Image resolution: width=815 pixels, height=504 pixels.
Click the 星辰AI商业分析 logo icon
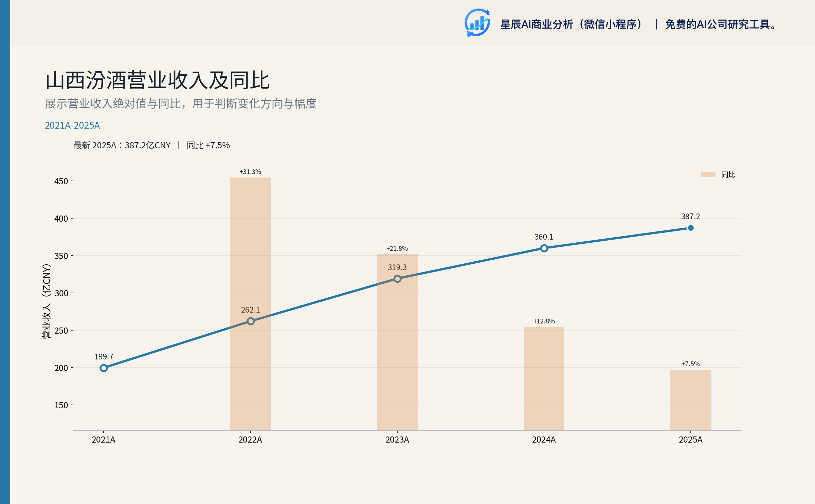coord(477,23)
